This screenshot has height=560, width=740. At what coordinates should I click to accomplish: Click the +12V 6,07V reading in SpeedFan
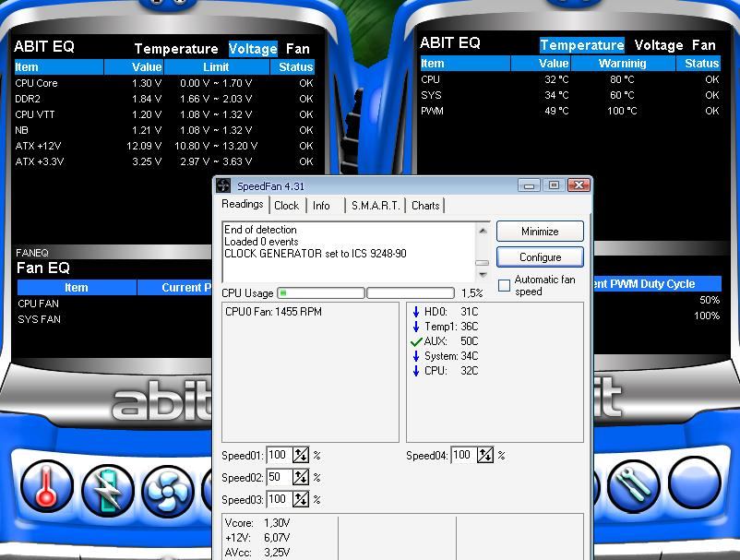[257, 537]
